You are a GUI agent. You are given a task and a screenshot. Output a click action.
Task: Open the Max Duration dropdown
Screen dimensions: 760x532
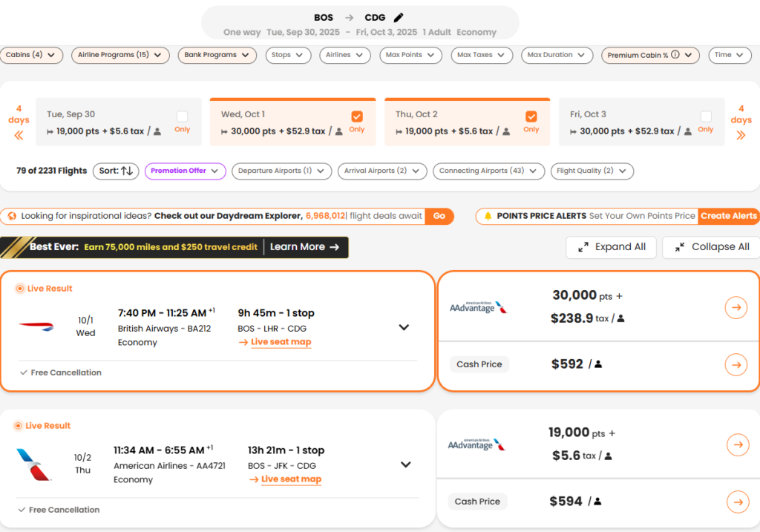pos(557,55)
